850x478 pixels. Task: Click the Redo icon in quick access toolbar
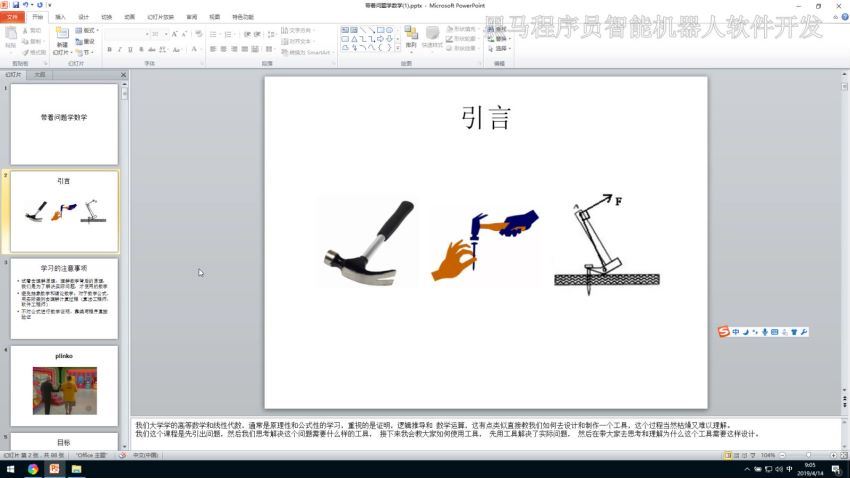click(x=40, y=5)
